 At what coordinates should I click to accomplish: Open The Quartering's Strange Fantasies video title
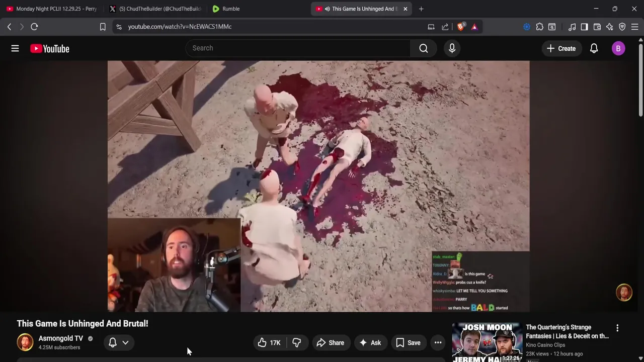tap(567, 332)
